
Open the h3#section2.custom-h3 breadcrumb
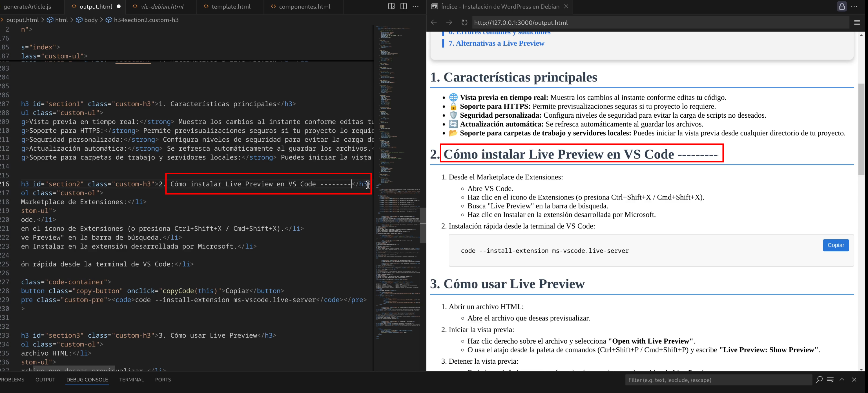click(142, 20)
